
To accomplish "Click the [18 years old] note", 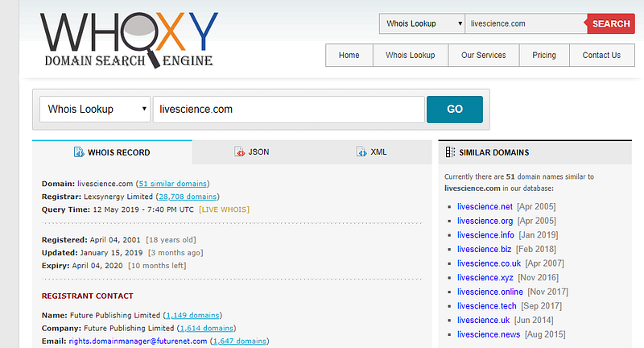I will 171,239.
